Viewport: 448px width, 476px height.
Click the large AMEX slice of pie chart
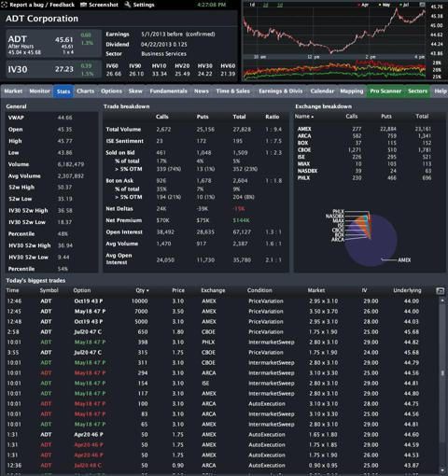click(x=373, y=249)
